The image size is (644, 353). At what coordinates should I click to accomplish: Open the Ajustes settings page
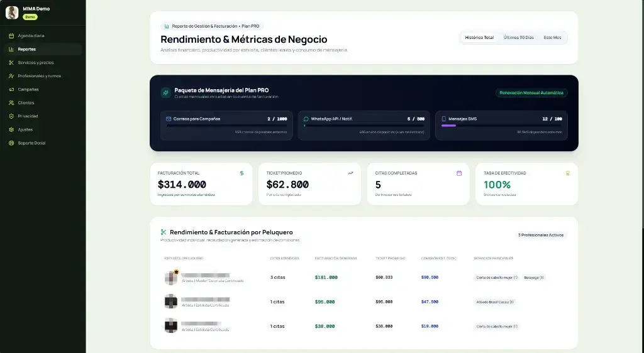[x=43, y=129]
